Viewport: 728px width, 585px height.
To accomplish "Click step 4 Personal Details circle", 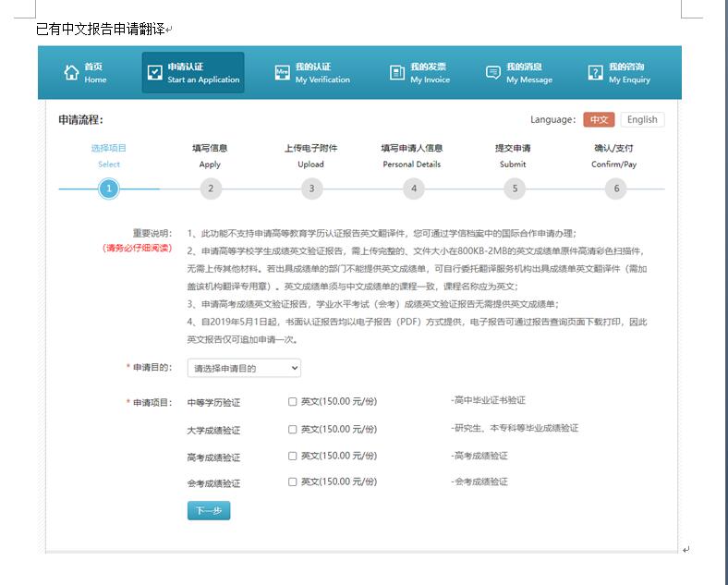I will pyautogui.click(x=413, y=189).
